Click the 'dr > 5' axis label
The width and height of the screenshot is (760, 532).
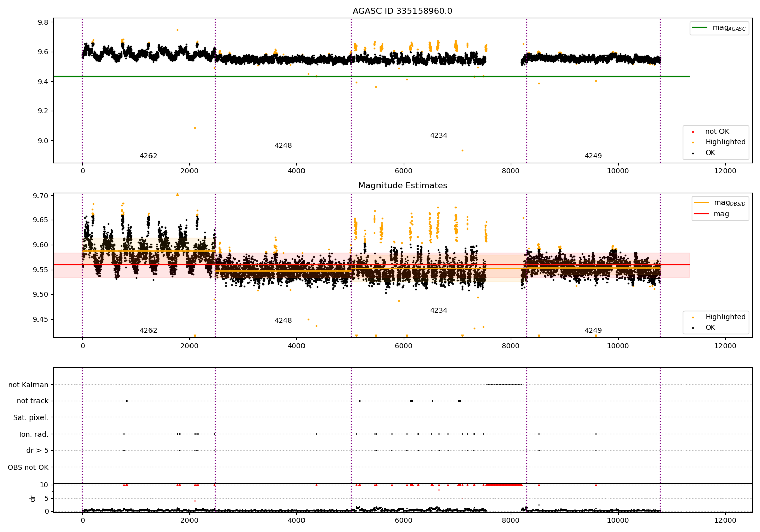(x=37, y=451)
